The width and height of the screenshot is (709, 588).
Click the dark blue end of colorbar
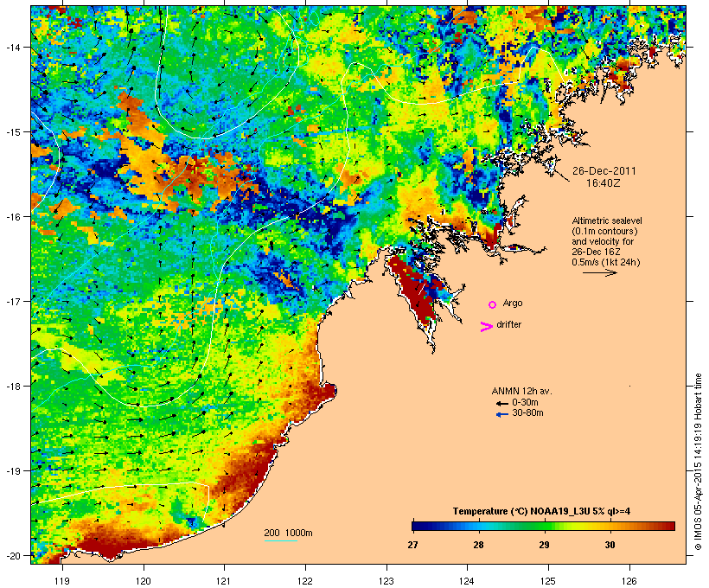click(418, 526)
